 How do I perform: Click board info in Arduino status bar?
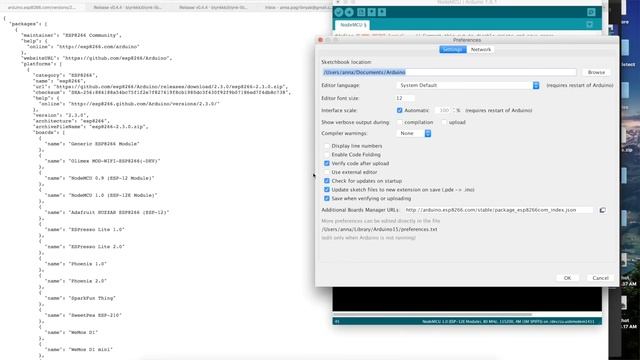[508, 322]
